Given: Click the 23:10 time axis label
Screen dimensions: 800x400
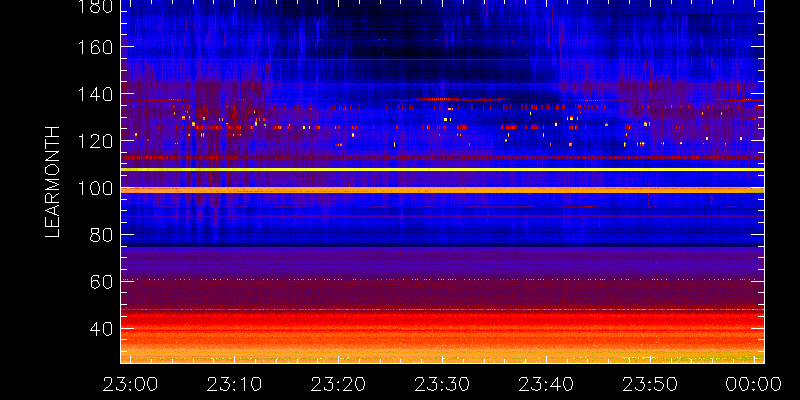Looking at the screenshot, I should coord(234,384).
